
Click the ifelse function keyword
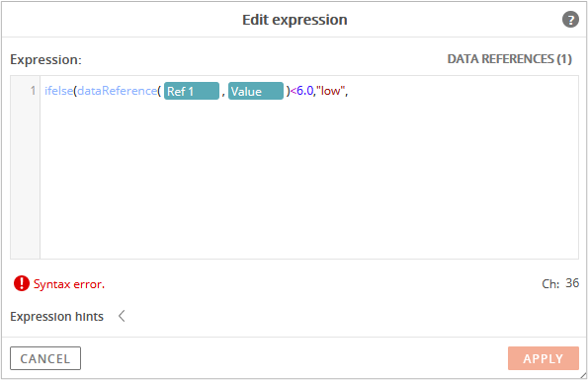point(59,91)
